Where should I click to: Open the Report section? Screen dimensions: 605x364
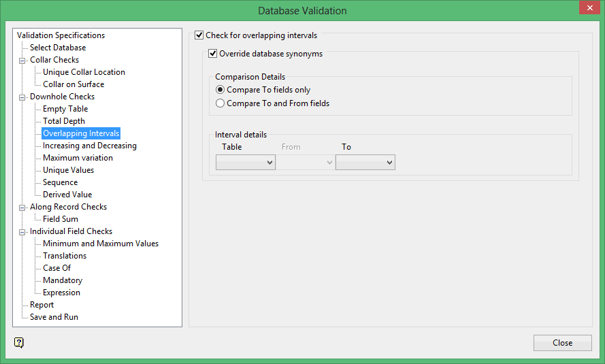tap(42, 305)
